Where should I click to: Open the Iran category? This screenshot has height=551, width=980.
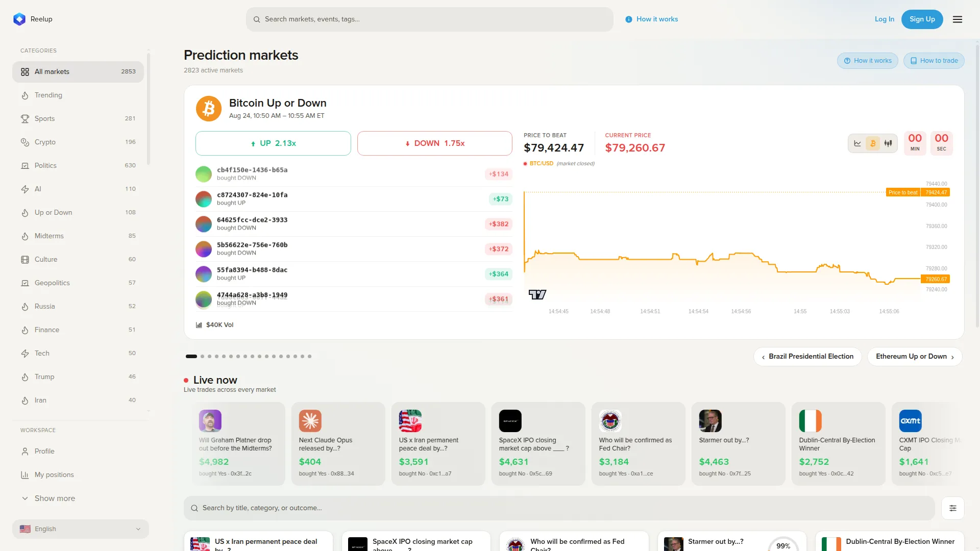78,400
